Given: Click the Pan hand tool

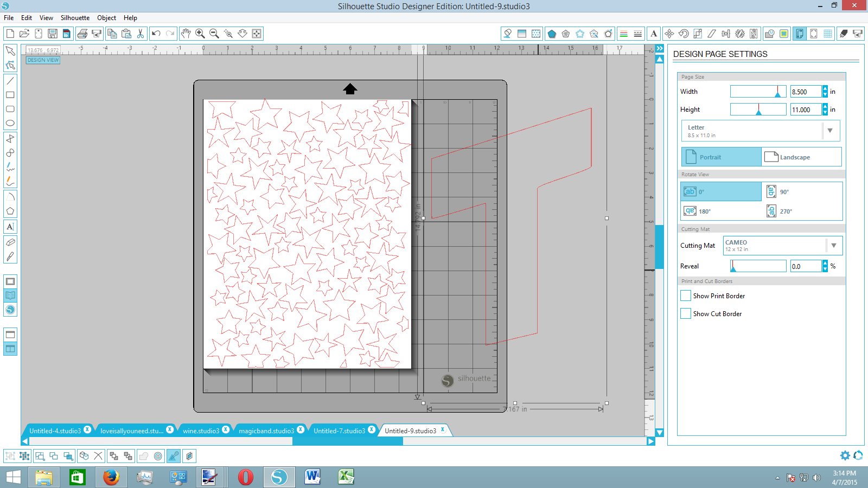Looking at the screenshot, I should click(186, 34).
